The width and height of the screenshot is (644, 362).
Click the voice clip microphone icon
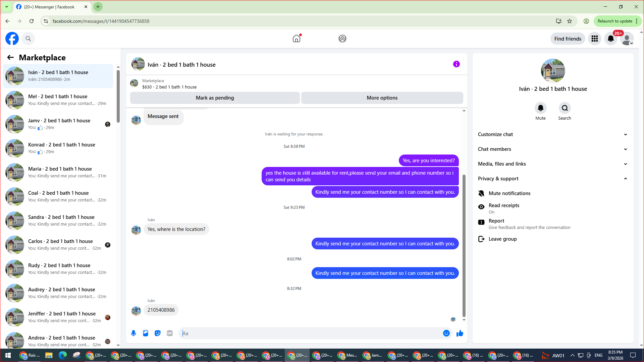(133, 333)
